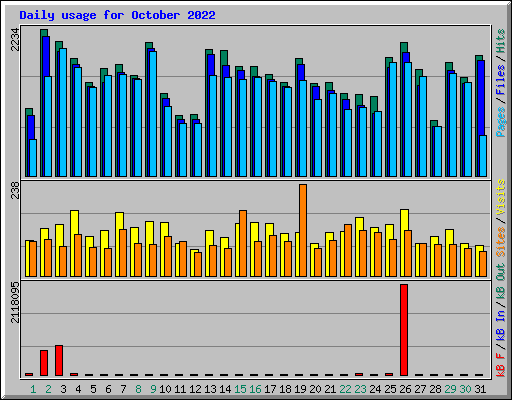Click day label 6 on the axis

click(108, 389)
